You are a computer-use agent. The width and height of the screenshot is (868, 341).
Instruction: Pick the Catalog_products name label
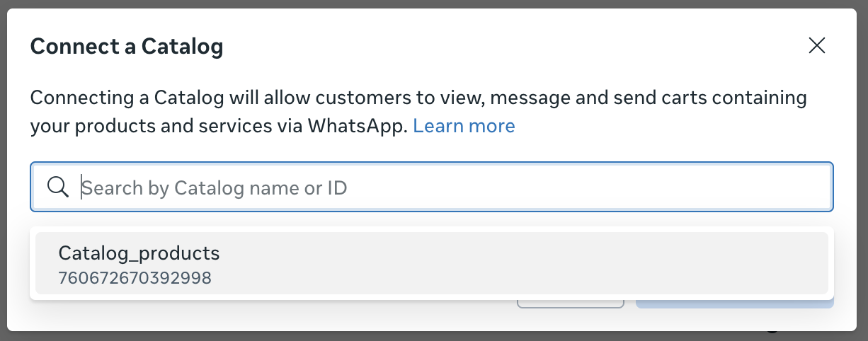point(139,253)
